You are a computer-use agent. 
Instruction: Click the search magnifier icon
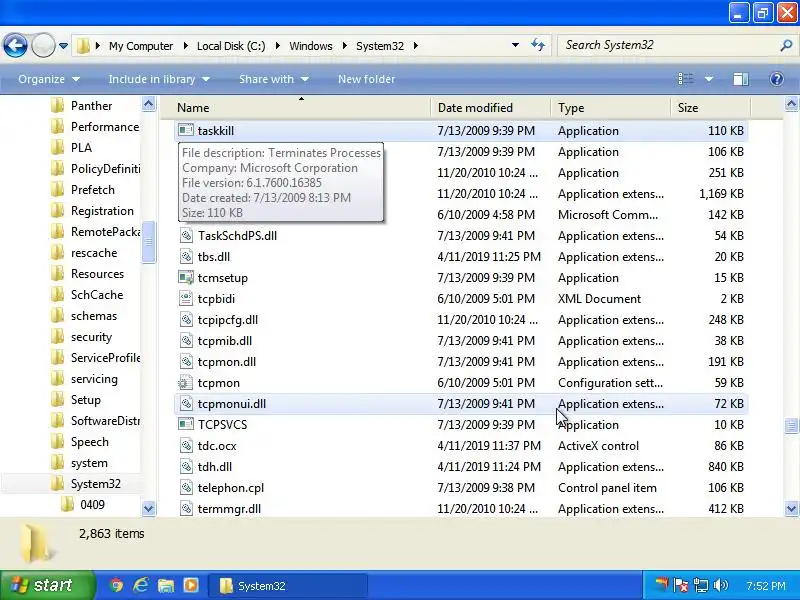[786, 45]
